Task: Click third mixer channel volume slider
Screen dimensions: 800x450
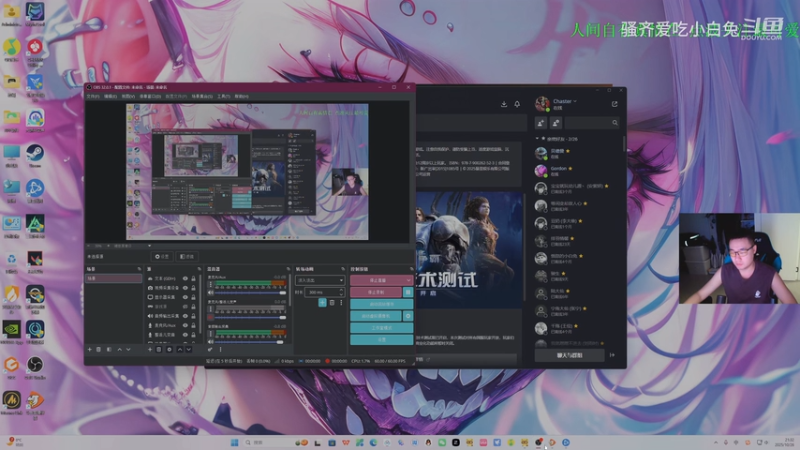Action: [x=251, y=342]
